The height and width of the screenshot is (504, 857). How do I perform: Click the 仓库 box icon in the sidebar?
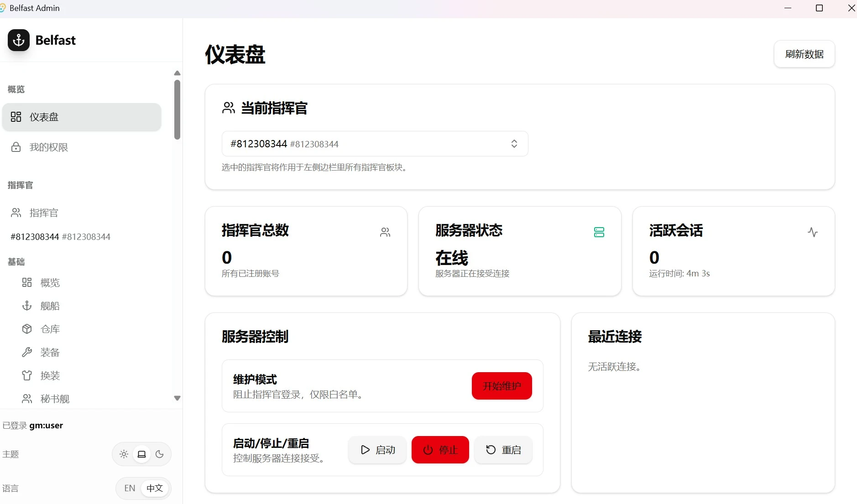(27, 329)
